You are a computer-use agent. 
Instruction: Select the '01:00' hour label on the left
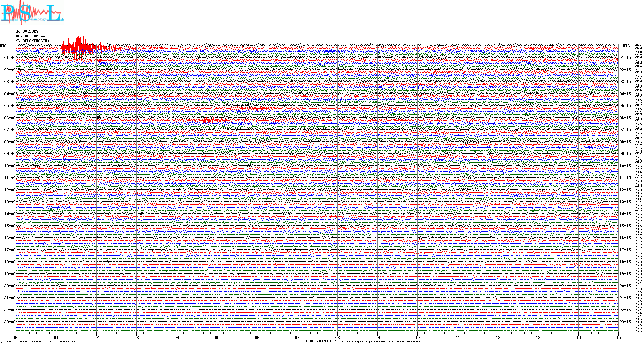pyautogui.click(x=10, y=58)
